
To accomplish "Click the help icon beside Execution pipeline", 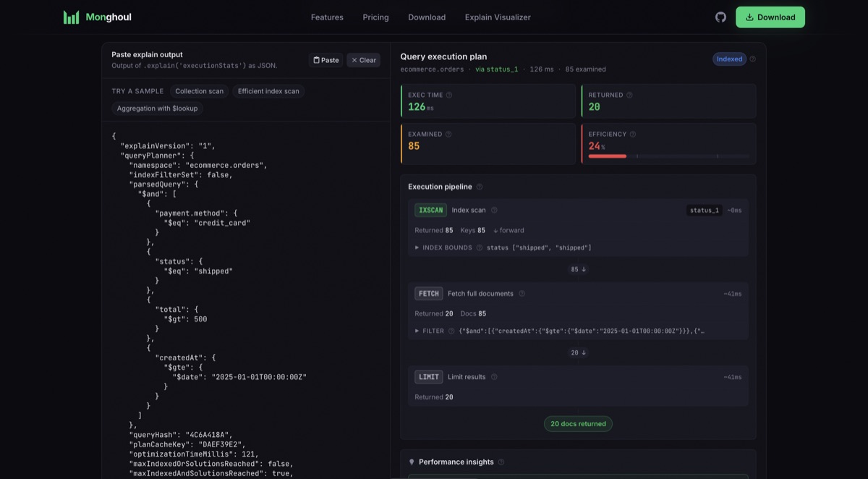I will click(x=480, y=187).
